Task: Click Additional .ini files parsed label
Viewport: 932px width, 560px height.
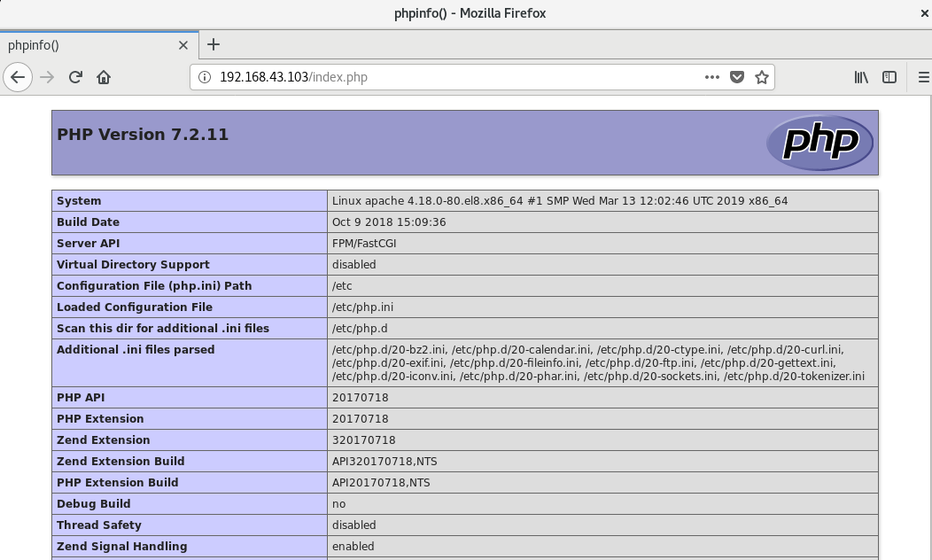Action: click(x=136, y=349)
